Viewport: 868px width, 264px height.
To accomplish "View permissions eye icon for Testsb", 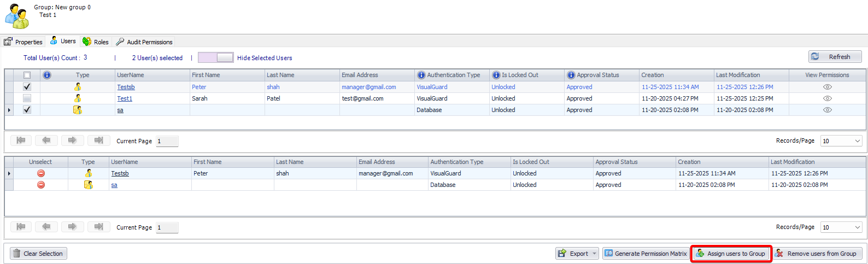I will click(828, 87).
